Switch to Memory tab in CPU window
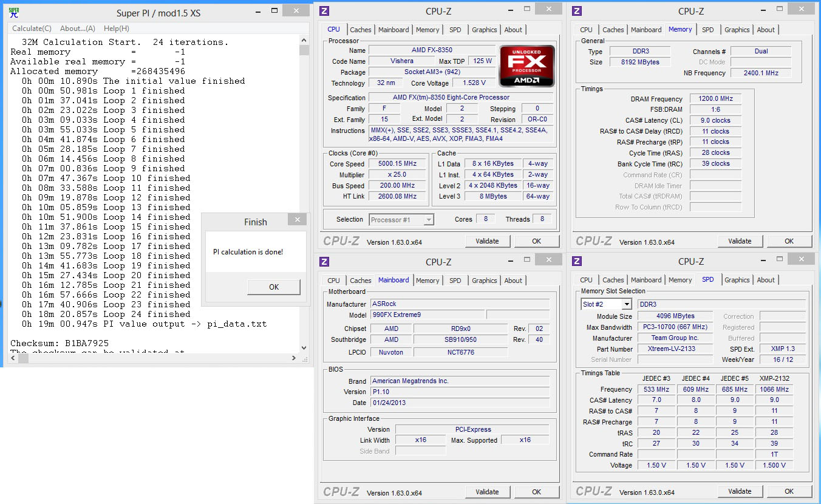 (x=428, y=30)
